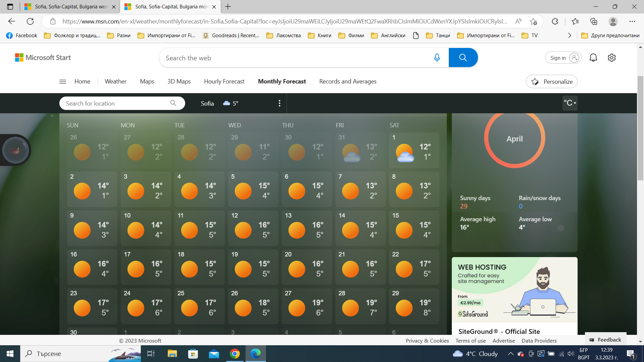Image resolution: width=644 pixels, height=362 pixels.
Task: Open the notifications bell icon
Action: [593, 58]
